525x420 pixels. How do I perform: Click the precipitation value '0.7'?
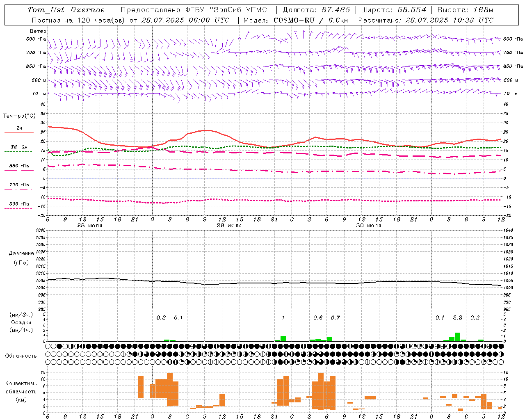[x=336, y=317]
